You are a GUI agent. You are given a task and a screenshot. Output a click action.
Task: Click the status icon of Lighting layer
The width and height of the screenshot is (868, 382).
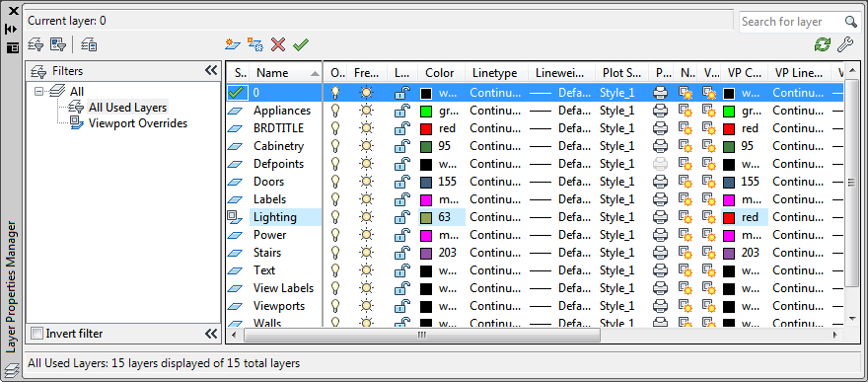236,217
